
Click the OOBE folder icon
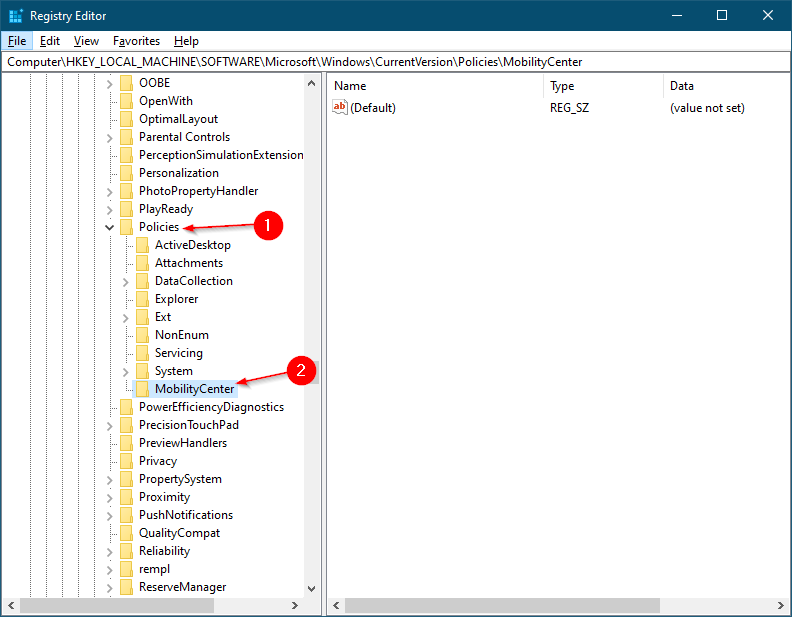click(126, 83)
